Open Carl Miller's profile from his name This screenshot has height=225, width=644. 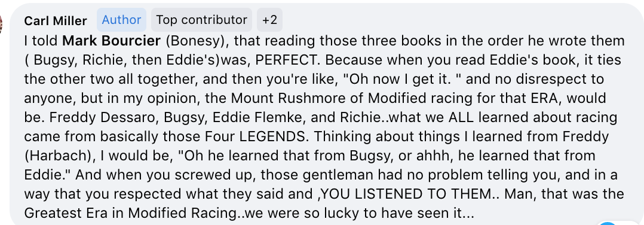[56, 20]
